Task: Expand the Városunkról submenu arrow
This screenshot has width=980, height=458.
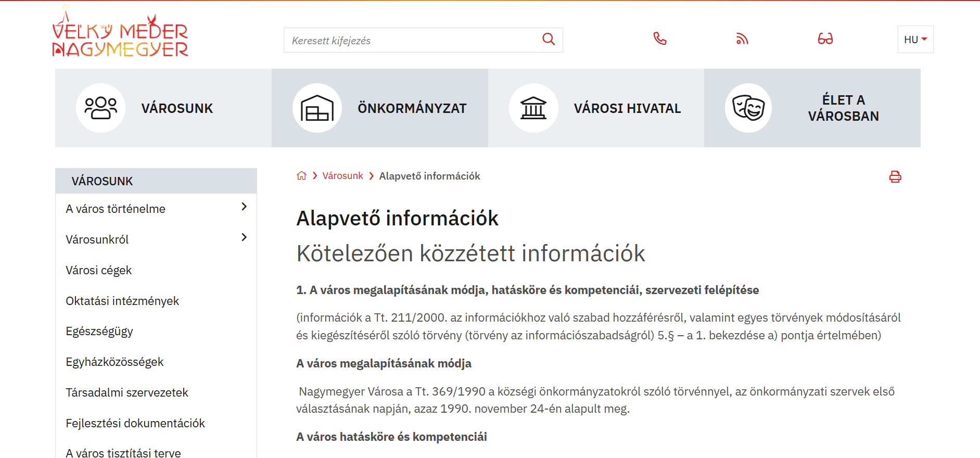Action: point(244,238)
